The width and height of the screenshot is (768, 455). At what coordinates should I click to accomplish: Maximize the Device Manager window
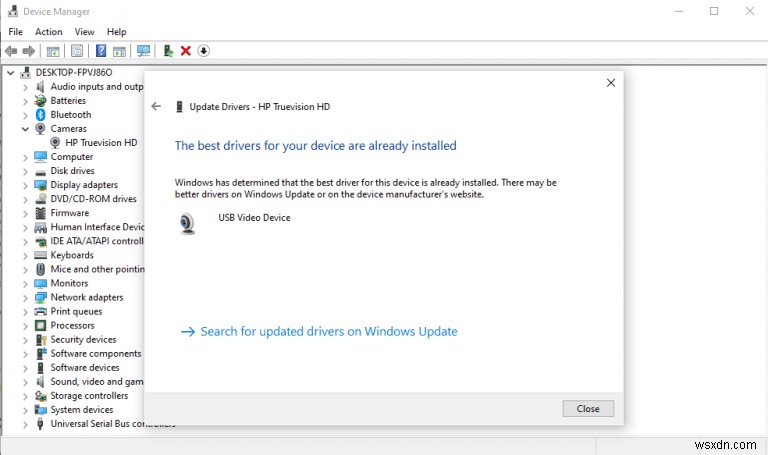coord(714,11)
